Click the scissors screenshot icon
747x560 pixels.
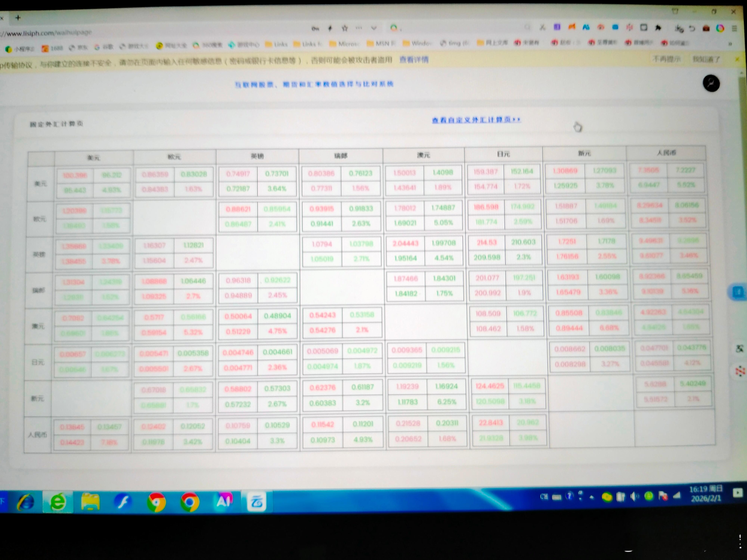[542, 27]
